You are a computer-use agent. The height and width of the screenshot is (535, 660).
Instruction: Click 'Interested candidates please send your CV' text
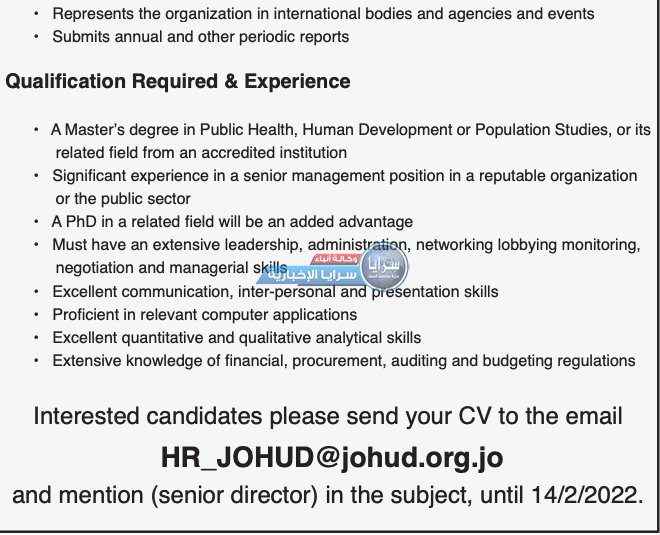(327, 417)
